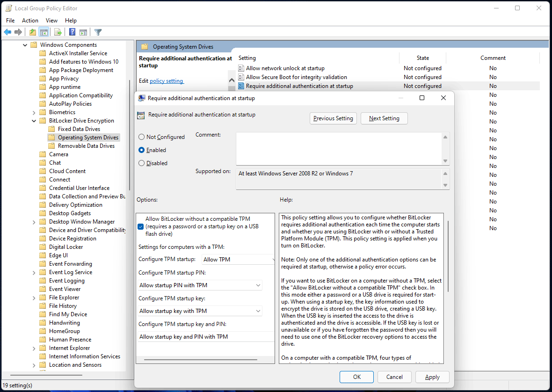This screenshot has height=392, width=552.
Task: Click the Cancel button
Action: pos(394,377)
